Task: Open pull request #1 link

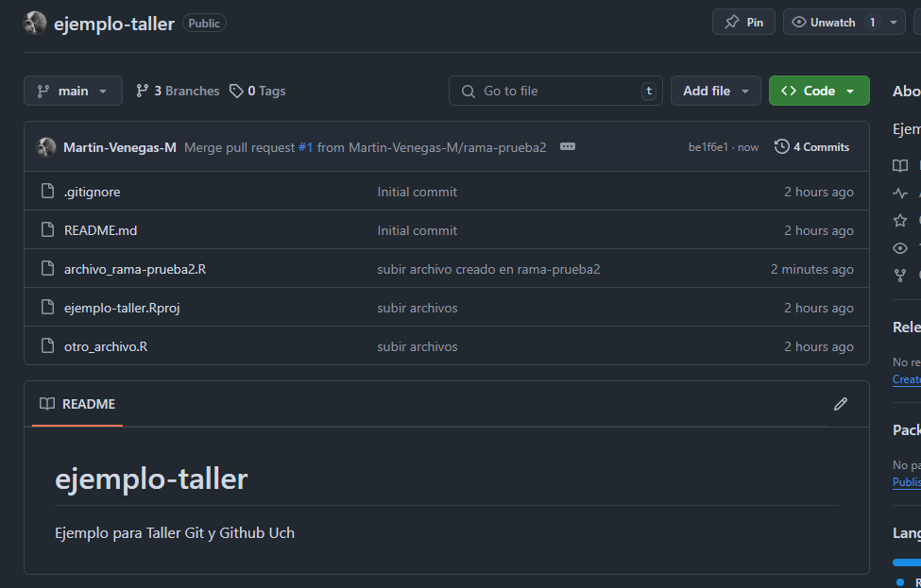Action: pyautogui.click(x=305, y=147)
